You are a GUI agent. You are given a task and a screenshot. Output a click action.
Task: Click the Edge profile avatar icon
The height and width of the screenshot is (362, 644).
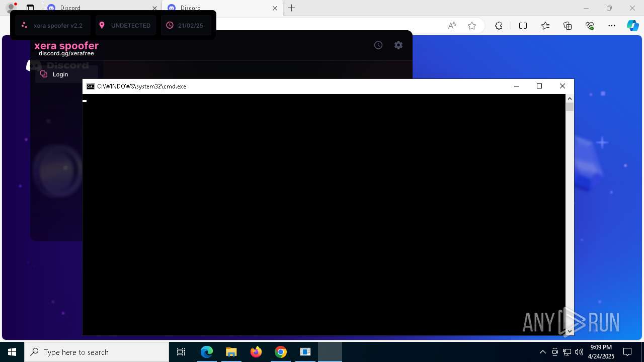point(11,8)
